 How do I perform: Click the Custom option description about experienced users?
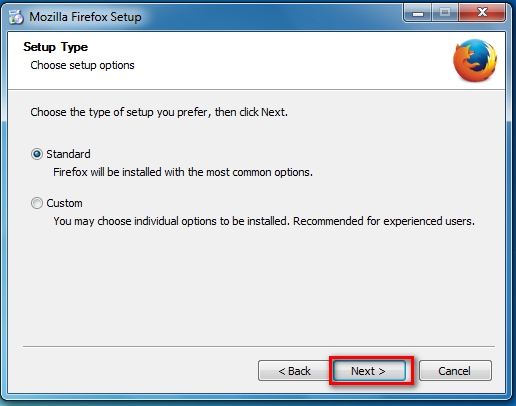point(264,221)
